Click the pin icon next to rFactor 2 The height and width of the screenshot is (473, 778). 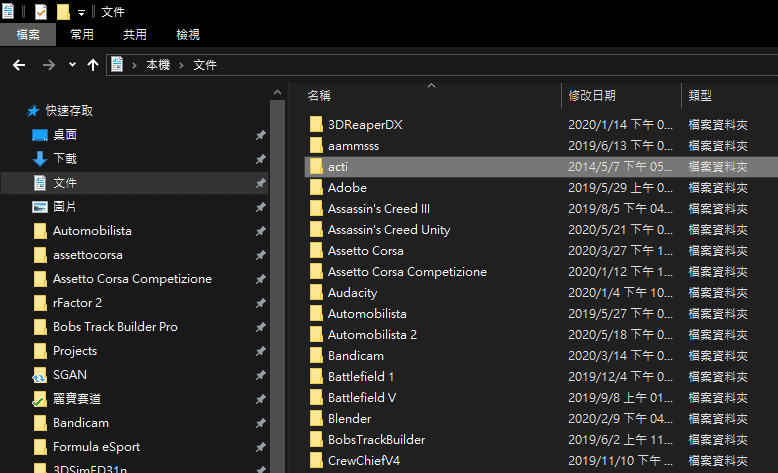pos(260,303)
